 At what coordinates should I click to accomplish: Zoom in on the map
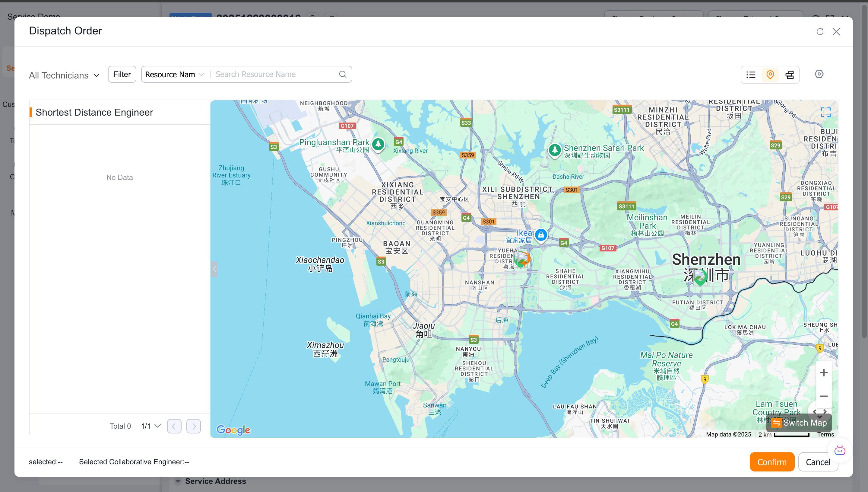pos(824,373)
